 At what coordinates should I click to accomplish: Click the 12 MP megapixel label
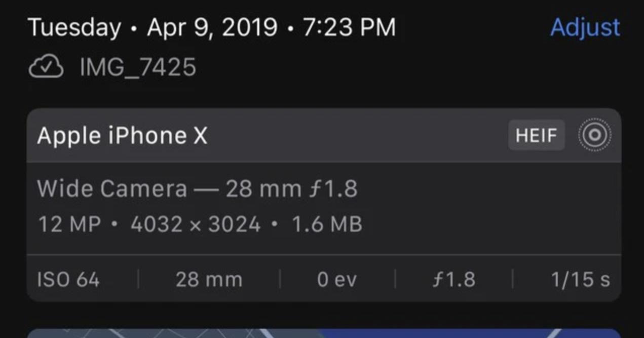click(69, 224)
